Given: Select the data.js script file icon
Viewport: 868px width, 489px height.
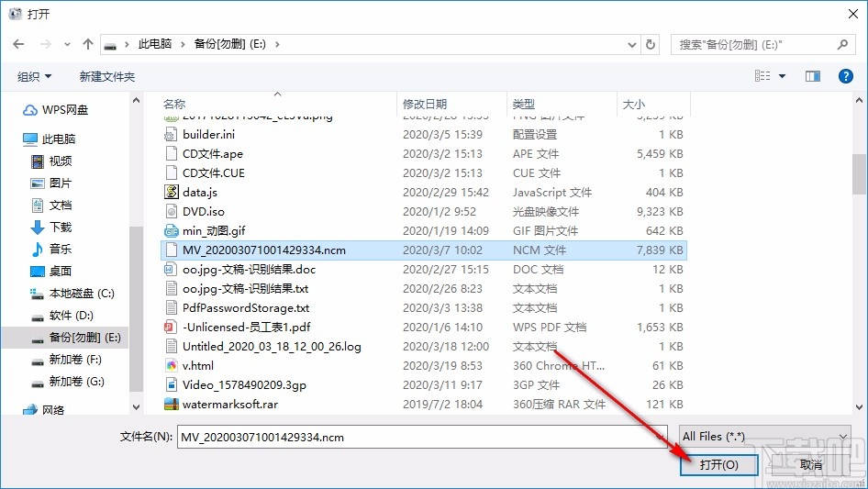Looking at the screenshot, I should coord(171,192).
